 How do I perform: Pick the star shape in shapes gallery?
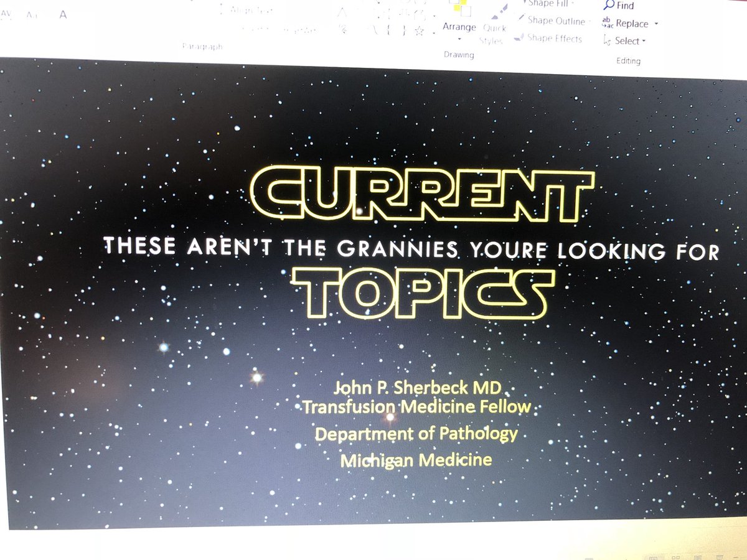point(420,30)
